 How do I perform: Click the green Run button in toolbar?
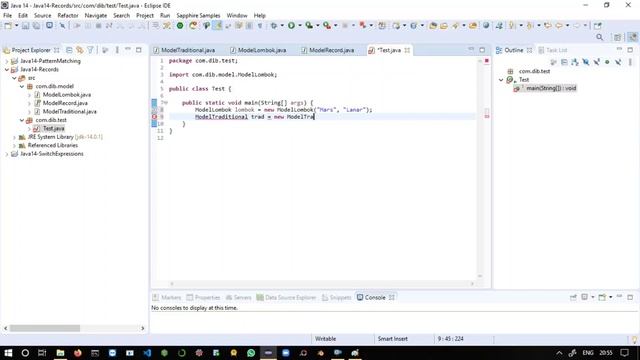(x=291, y=26)
